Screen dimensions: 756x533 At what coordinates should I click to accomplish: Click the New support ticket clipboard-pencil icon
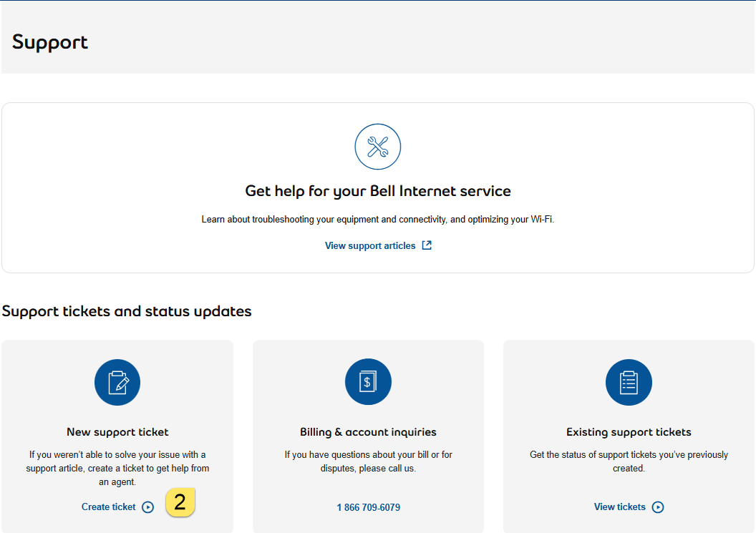tap(117, 382)
